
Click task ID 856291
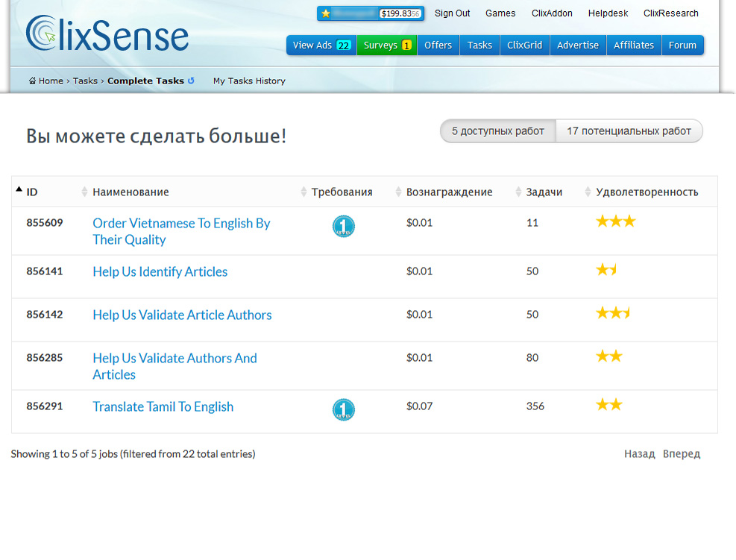[45, 406]
